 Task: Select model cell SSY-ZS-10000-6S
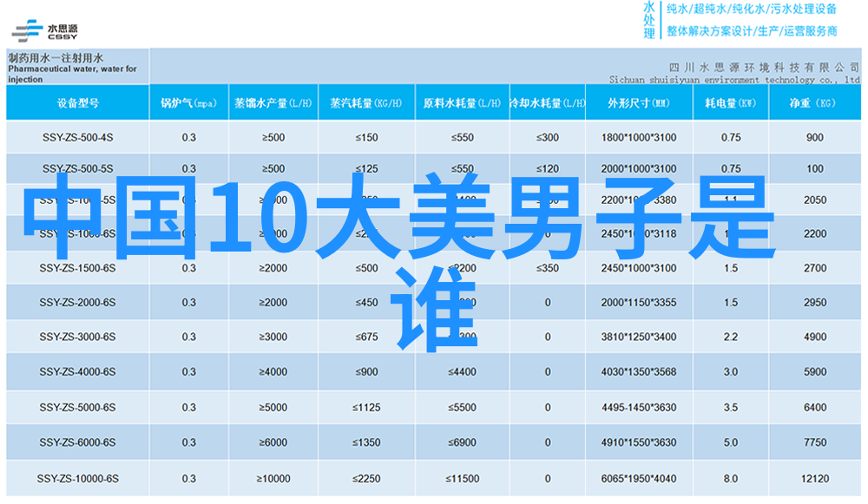pos(77,479)
